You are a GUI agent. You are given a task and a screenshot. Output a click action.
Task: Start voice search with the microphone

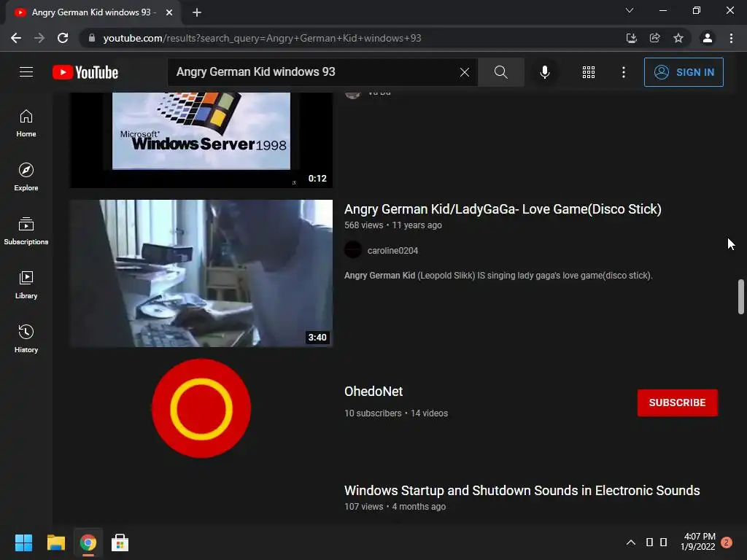point(544,72)
